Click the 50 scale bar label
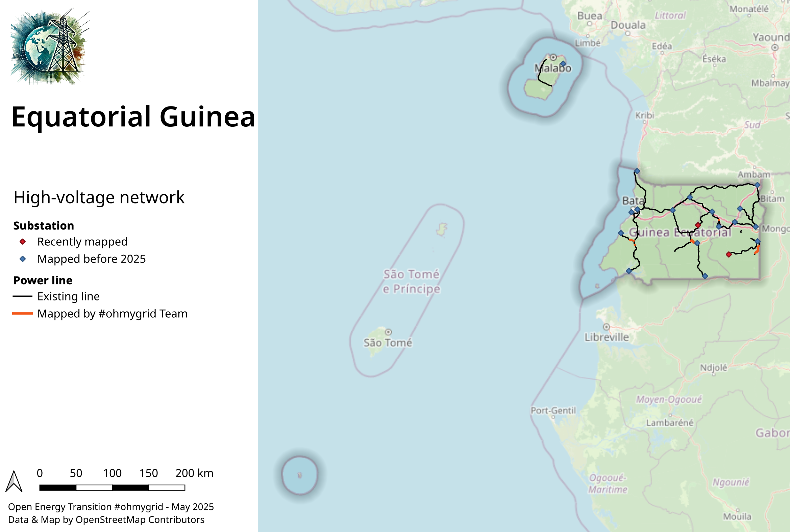This screenshot has width=790, height=532. pos(76,473)
